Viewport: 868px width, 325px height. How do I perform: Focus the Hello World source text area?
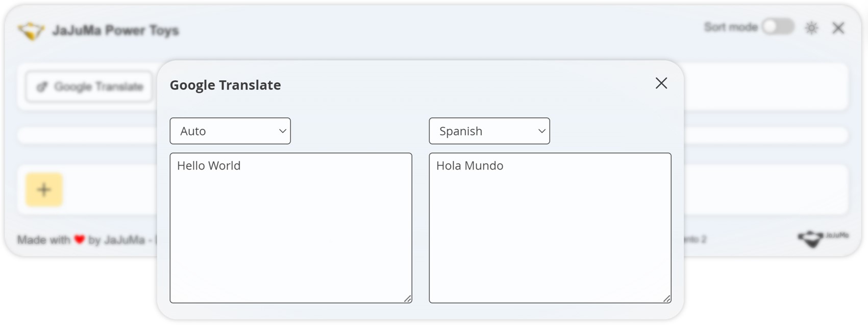click(291, 228)
